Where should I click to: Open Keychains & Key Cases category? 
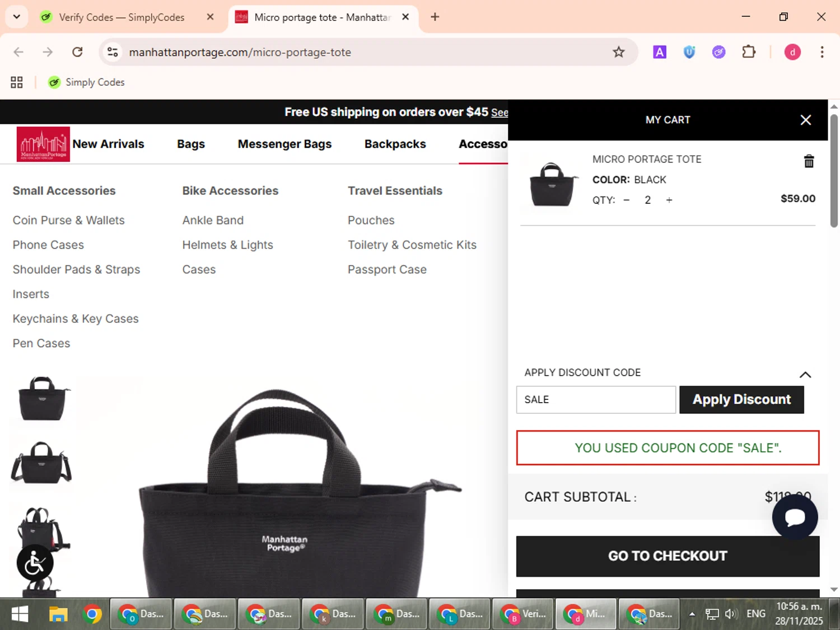click(x=76, y=319)
